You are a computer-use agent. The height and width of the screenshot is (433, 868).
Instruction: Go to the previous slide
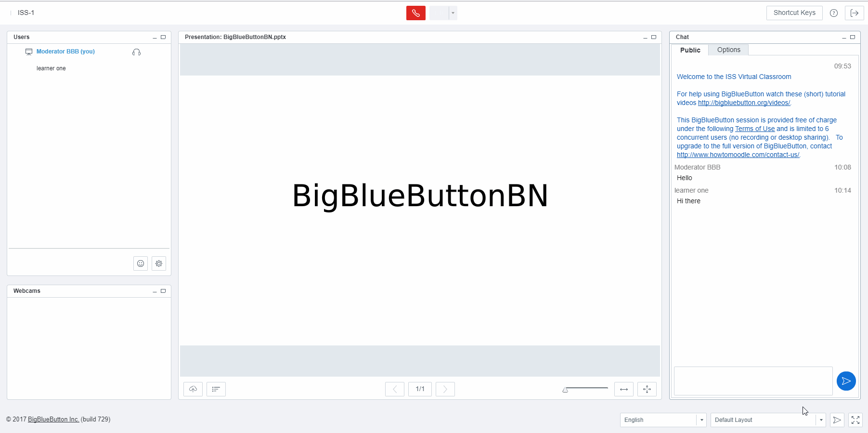[395, 389]
